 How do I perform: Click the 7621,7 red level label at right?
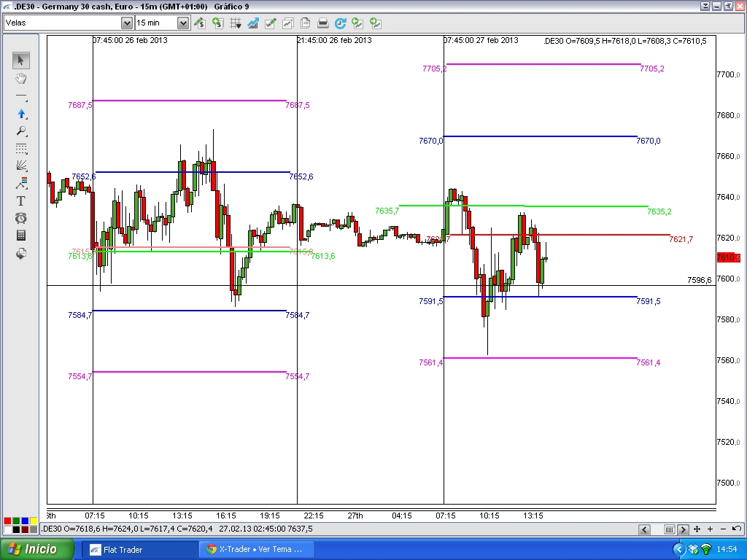pyautogui.click(x=681, y=239)
